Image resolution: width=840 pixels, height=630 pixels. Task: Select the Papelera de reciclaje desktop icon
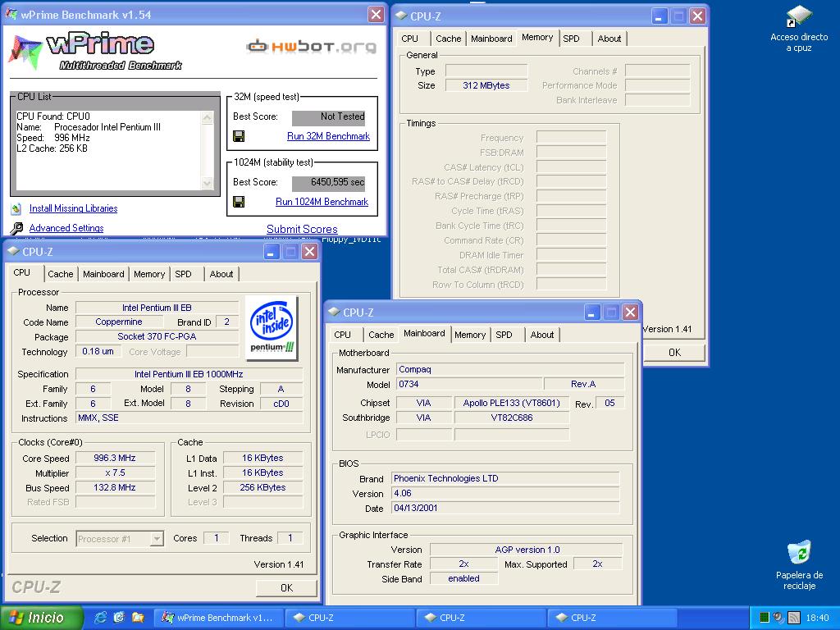pos(799,565)
